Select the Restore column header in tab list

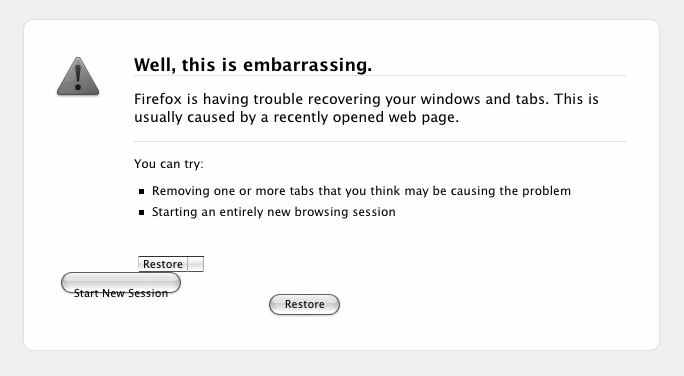[163, 264]
